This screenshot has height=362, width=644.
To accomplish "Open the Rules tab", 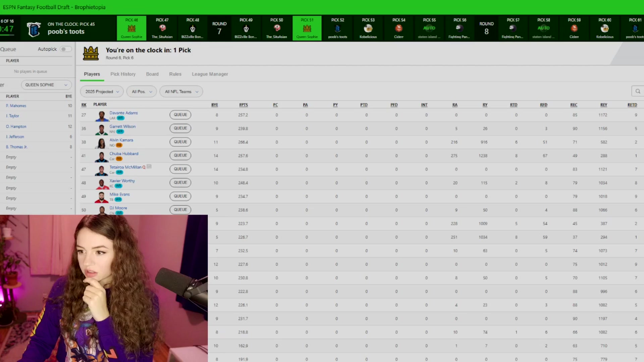I will pos(175,74).
